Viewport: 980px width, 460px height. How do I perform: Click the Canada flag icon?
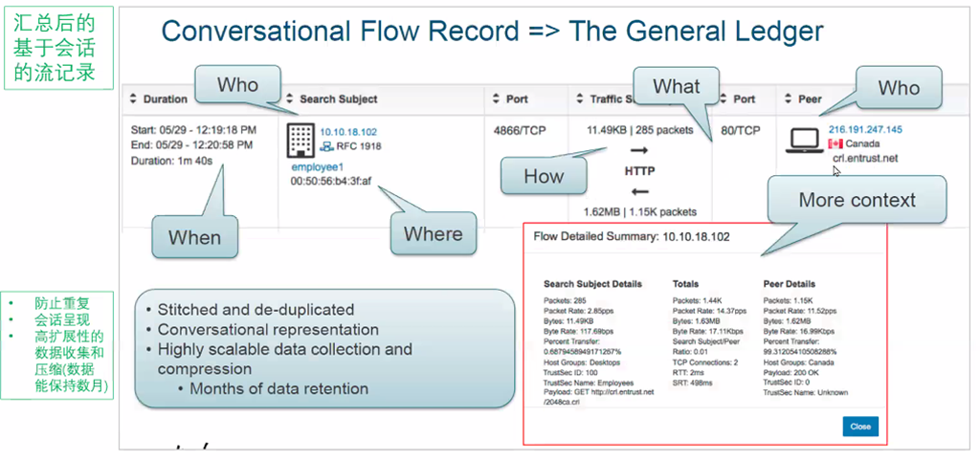835,144
